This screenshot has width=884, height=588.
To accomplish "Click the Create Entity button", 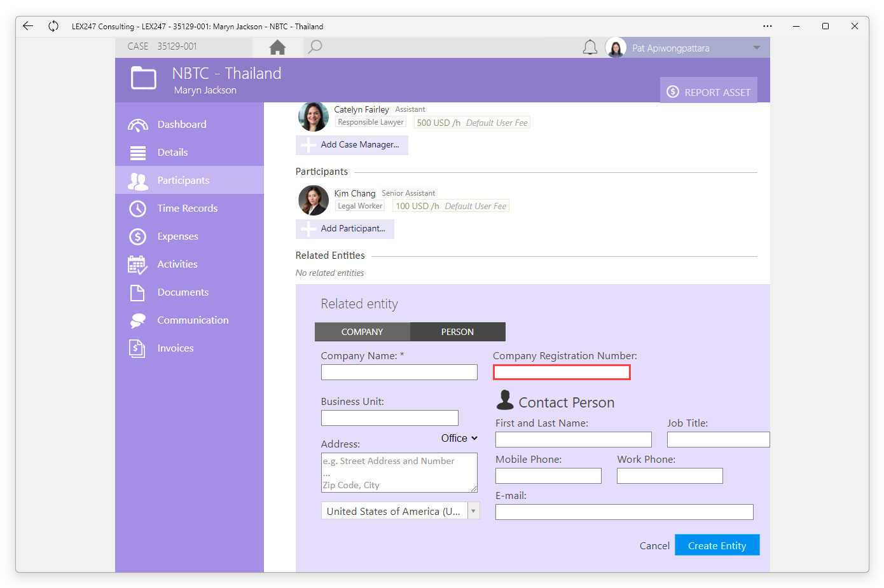I will point(717,545).
